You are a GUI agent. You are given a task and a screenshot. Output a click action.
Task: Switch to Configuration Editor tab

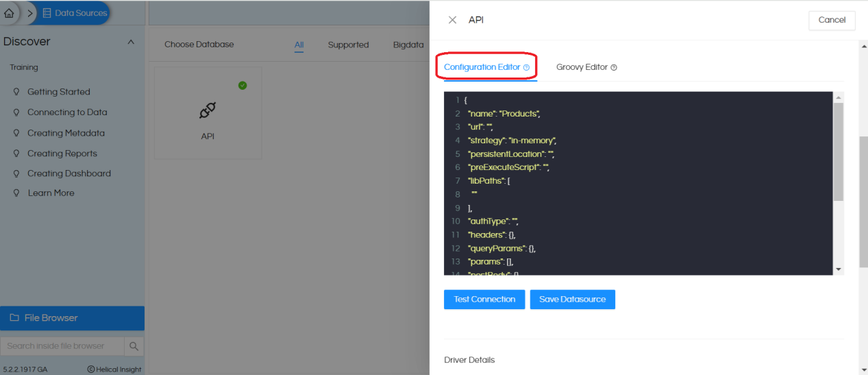(482, 67)
